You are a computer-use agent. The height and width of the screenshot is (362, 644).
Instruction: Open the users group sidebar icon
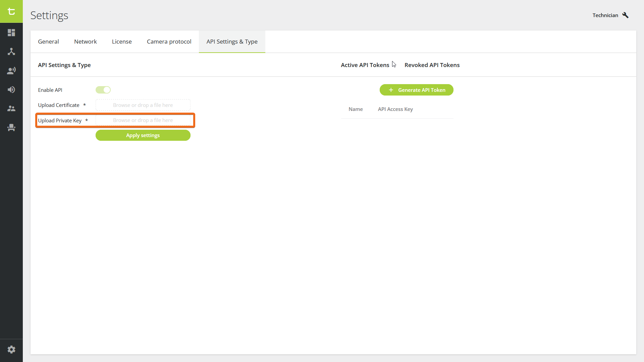click(x=11, y=109)
